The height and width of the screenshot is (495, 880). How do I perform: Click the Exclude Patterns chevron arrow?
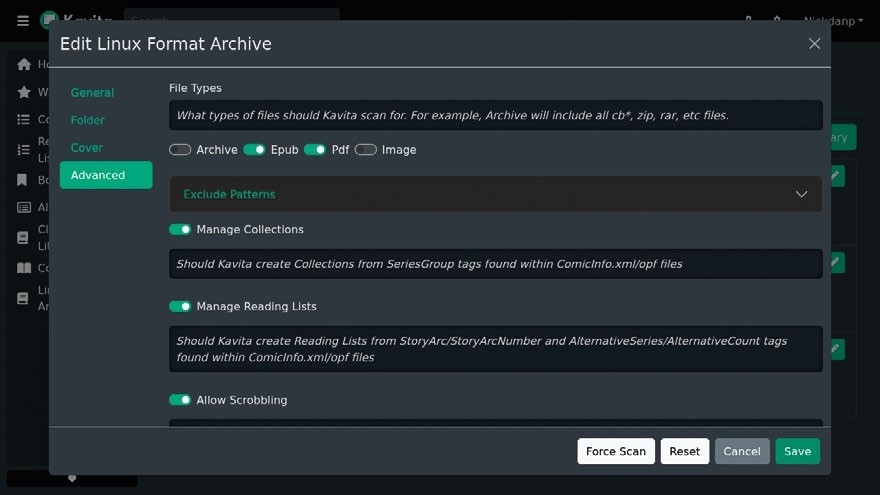coord(801,194)
